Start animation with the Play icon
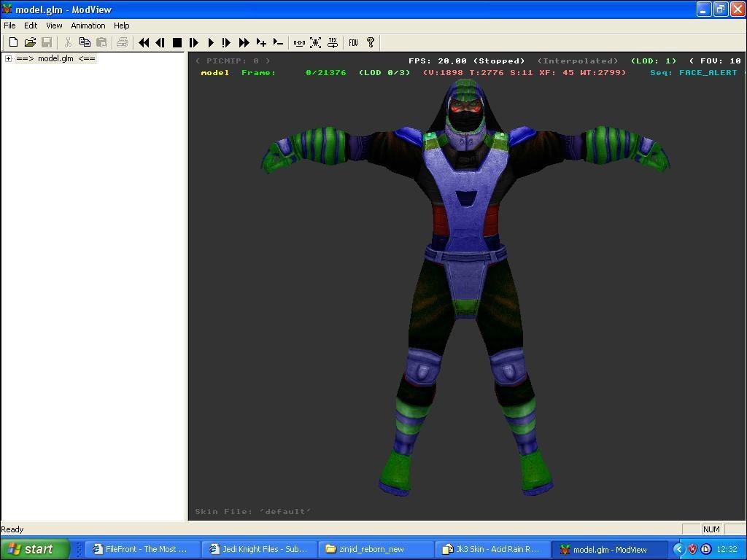Screen dimensions: 747x560 point(211,43)
